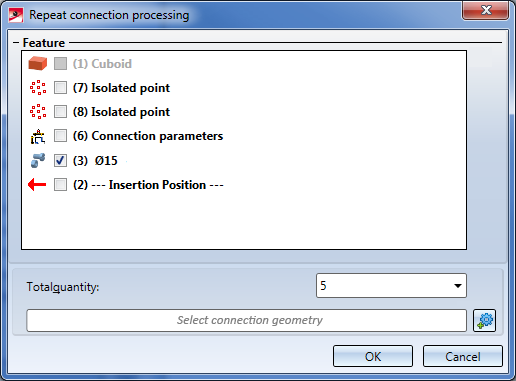Click the Connection parameters feature icon
Viewport: 516px width, 381px height.
point(38,136)
